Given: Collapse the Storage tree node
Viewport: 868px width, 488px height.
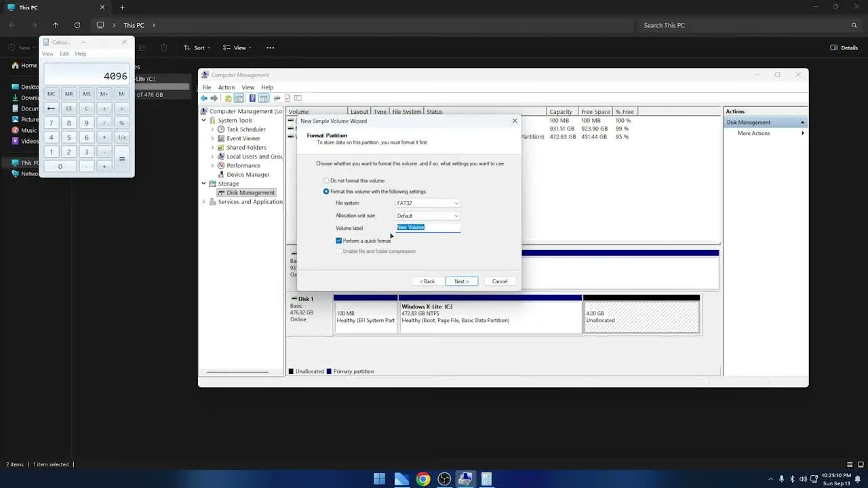Looking at the screenshot, I should 203,184.
